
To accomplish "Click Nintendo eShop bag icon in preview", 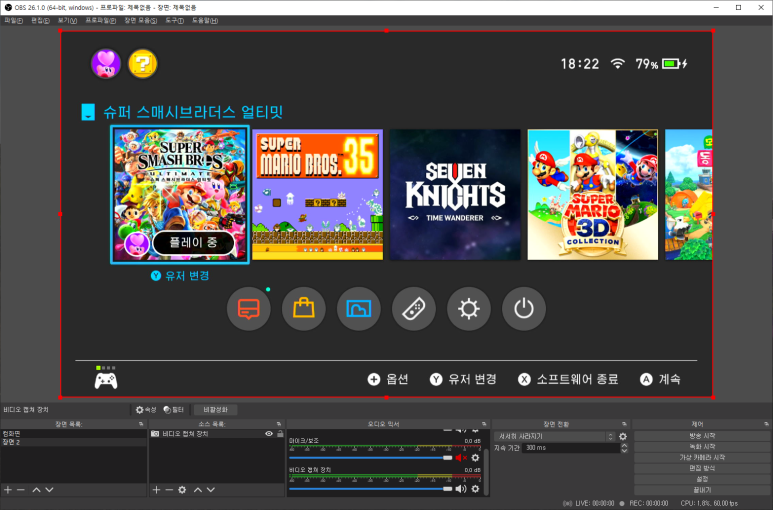I will [x=304, y=309].
